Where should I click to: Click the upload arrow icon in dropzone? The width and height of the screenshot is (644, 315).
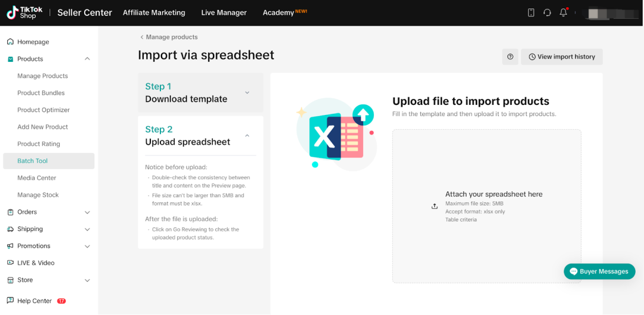coord(435,206)
